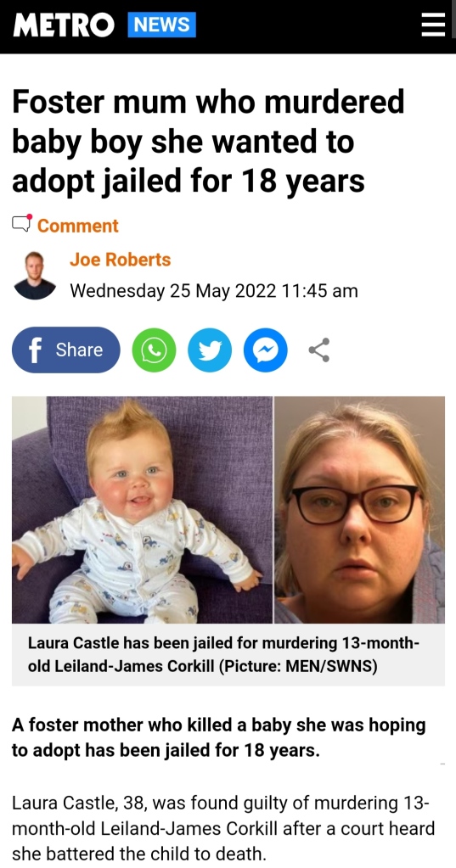Open the baby photo on purple sofa
Image resolution: width=456 pixels, height=868 pixels.
point(143,510)
